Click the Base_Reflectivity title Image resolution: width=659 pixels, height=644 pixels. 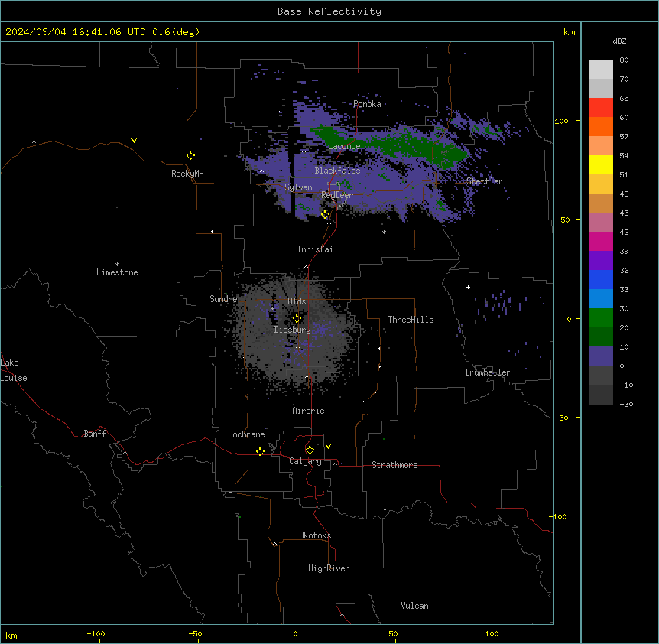click(x=329, y=11)
